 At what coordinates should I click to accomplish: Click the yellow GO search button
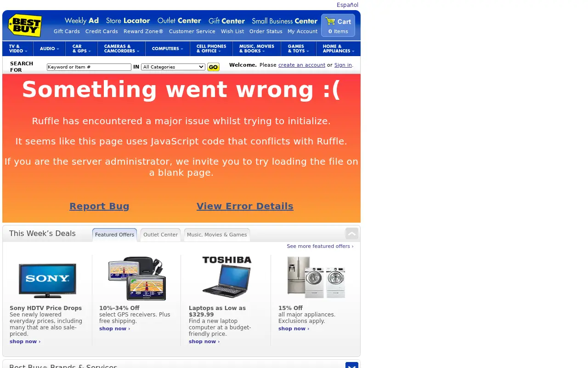coord(213,67)
